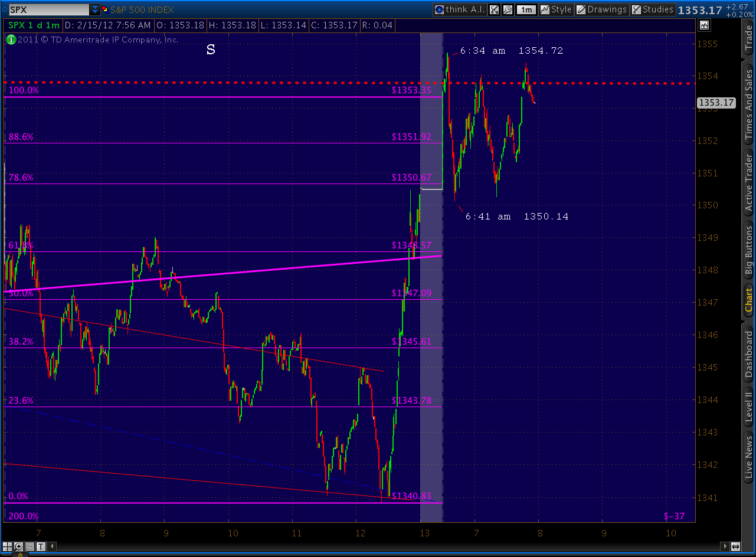Click the $1350.67 Fibonacci level label
This screenshot has height=557, width=756.
click(411, 178)
